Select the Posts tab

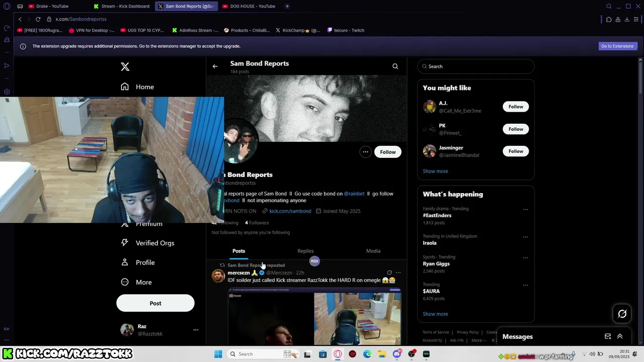[239, 251]
